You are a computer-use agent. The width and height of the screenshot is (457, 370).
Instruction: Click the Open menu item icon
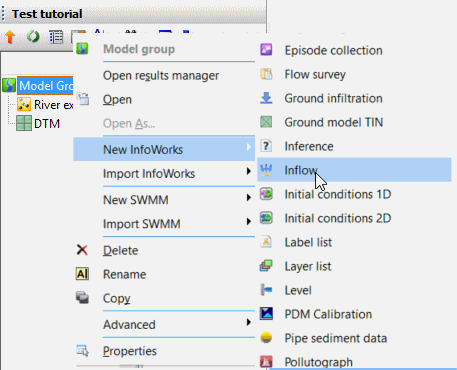coord(83,99)
